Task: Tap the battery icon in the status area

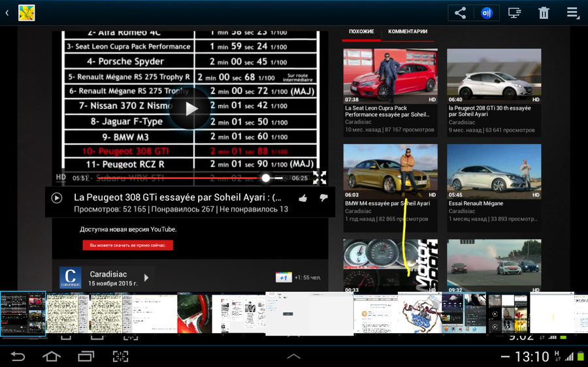Action: pyautogui.click(x=581, y=357)
